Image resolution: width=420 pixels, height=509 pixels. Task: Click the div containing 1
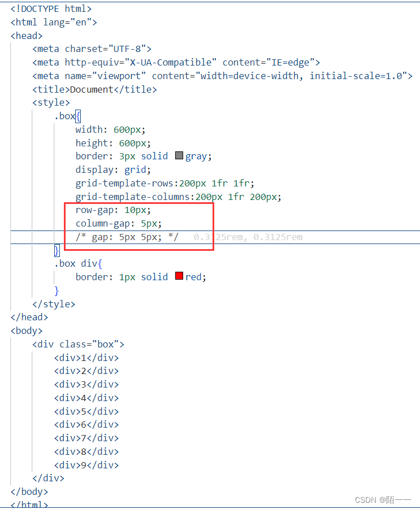click(86, 358)
